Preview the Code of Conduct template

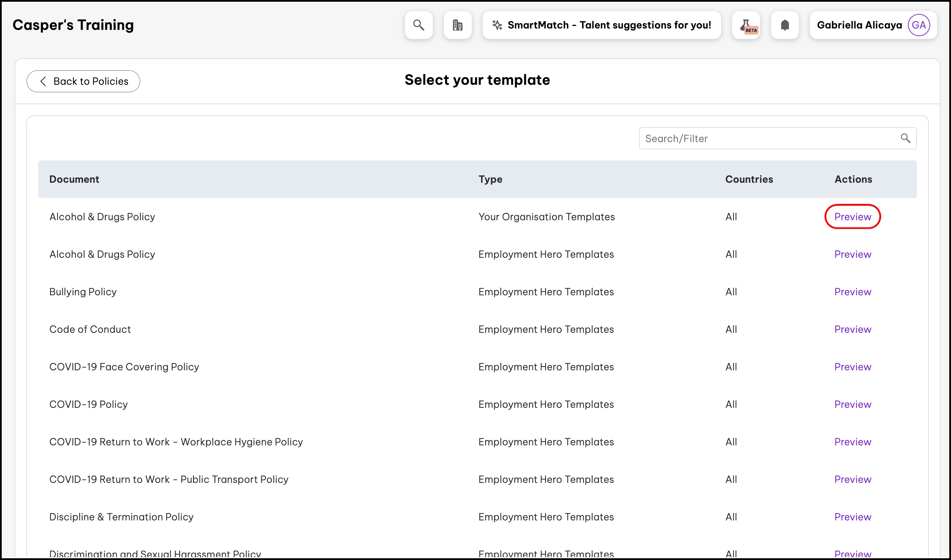tap(852, 329)
